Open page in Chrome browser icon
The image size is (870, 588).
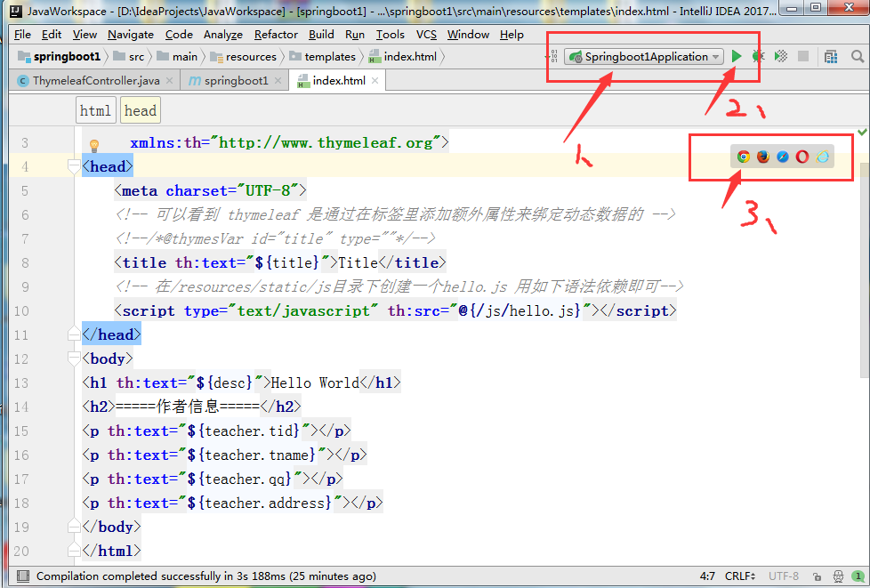pos(744,157)
